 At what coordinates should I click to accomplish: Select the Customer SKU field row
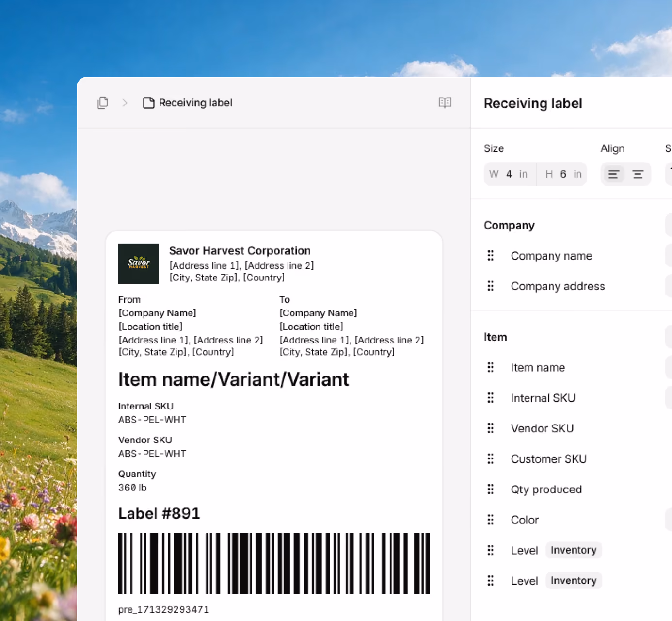click(578, 459)
